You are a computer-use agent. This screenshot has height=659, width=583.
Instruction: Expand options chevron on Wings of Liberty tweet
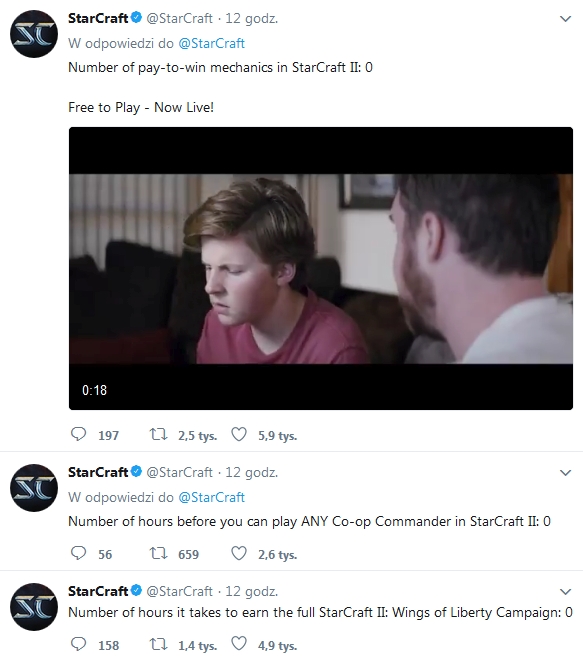pyautogui.click(x=566, y=592)
